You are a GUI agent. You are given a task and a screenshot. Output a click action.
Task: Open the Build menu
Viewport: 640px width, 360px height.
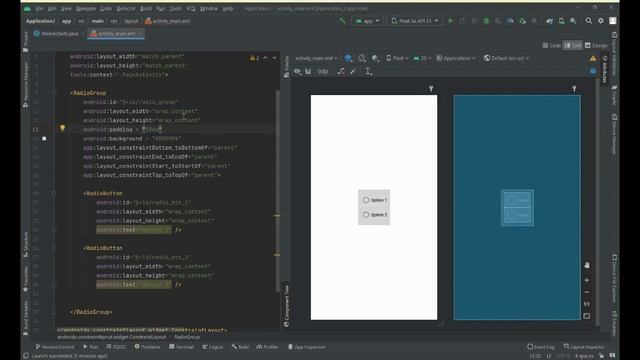(146, 8)
